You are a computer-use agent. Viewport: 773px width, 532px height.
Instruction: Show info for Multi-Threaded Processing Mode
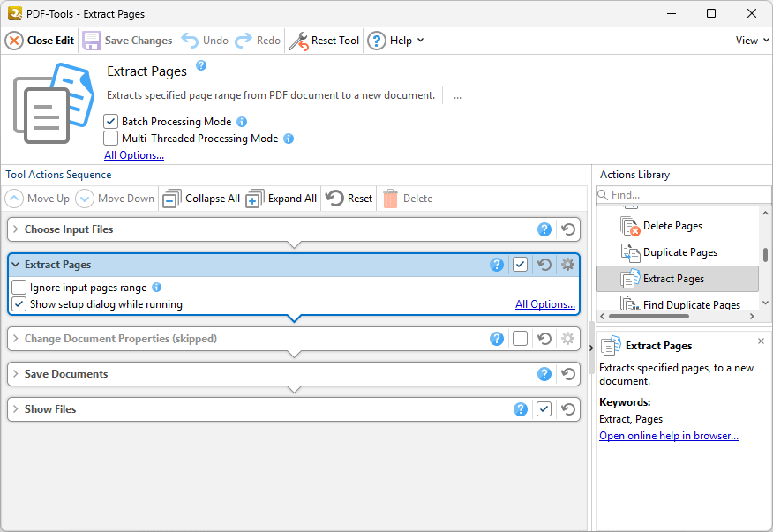(289, 139)
